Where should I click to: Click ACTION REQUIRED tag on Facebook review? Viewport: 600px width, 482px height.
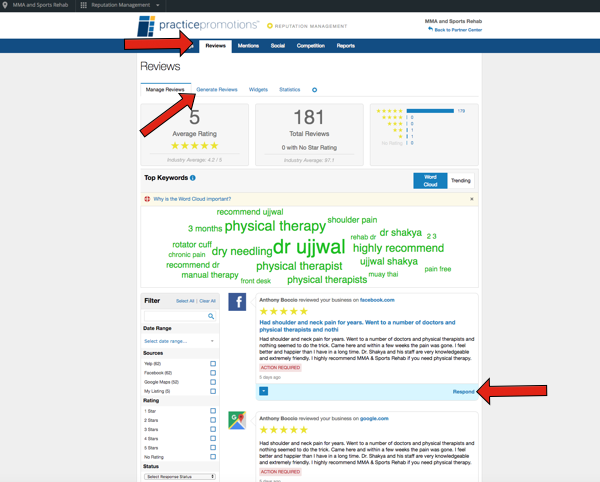280,368
